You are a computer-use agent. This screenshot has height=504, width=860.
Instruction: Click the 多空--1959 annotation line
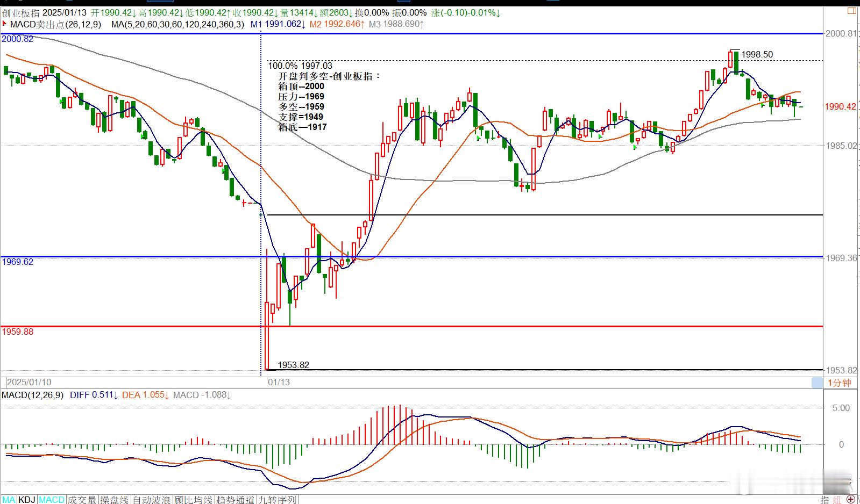(x=301, y=106)
